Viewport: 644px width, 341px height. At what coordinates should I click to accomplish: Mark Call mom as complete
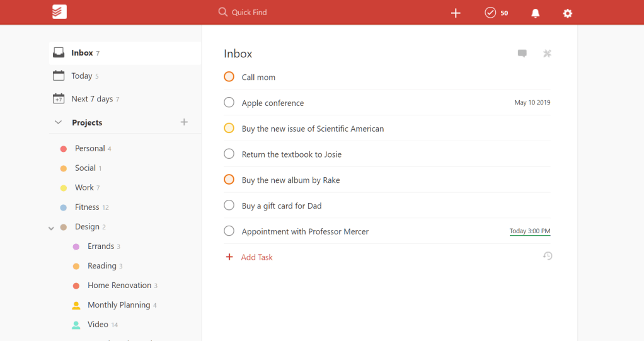pos(229,77)
